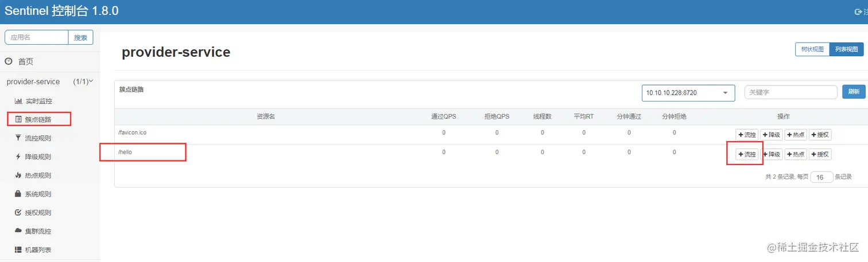Add 流控 rule for /hello
Image resolution: width=868 pixels, height=262 pixels.
click(747, 154)
